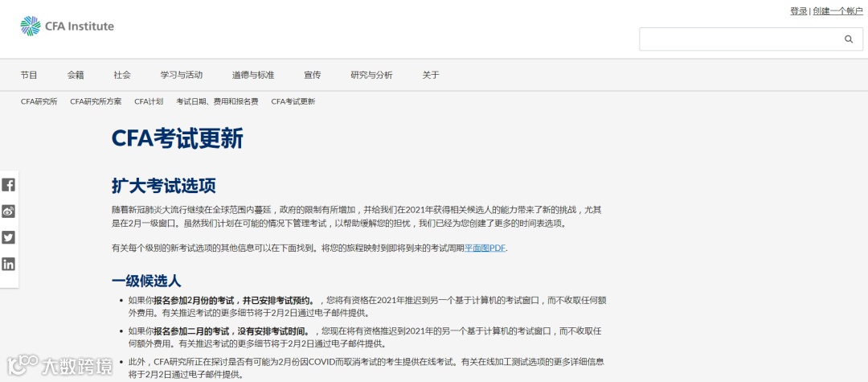868x382 pixels.
Task: Open the 平面图PDF link
Action: click(485, 248)
